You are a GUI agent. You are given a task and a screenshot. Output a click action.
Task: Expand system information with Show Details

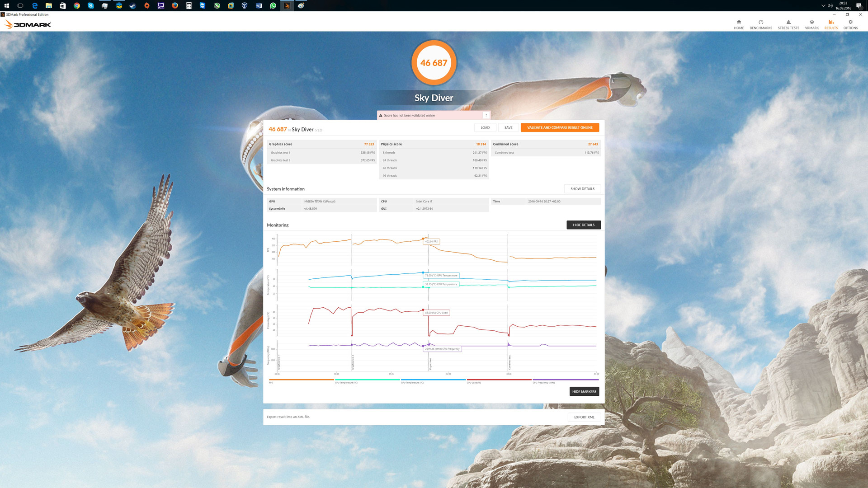[x=582, y=189]
